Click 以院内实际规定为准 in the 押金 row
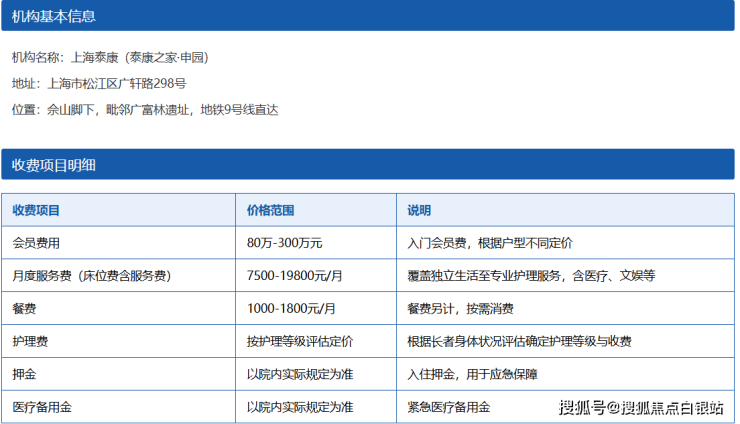The height and width of the screenshot is (424, 740). pos(300,374)
